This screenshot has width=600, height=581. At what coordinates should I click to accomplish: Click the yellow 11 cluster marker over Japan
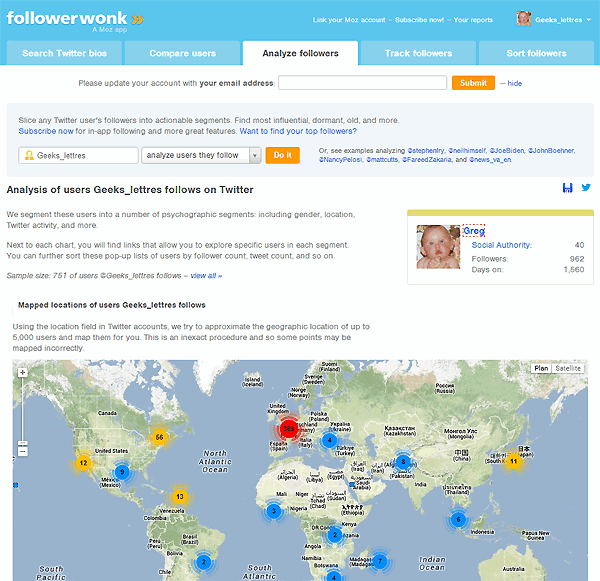514,461
